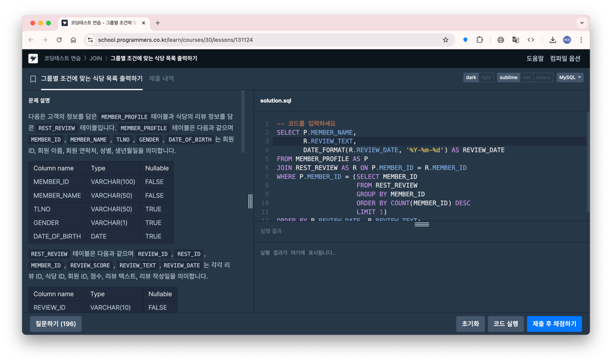The height and width of the screenshot is (364, 612).
Task: Open the JOIN breadcrumb menu item
Action: pyautogui.click(x=95, y=58)
